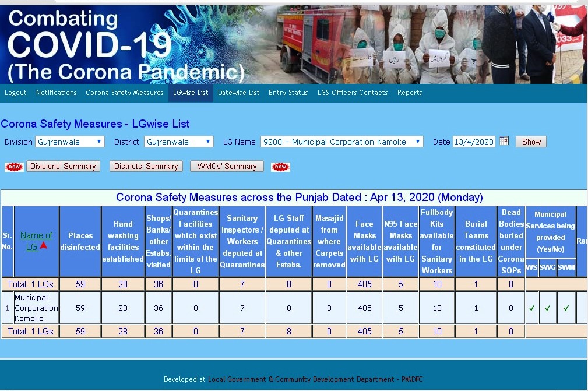Viewport: 588px width, 391px height.
Task: Open Corona Safety Measures menu
Action: 125,93
